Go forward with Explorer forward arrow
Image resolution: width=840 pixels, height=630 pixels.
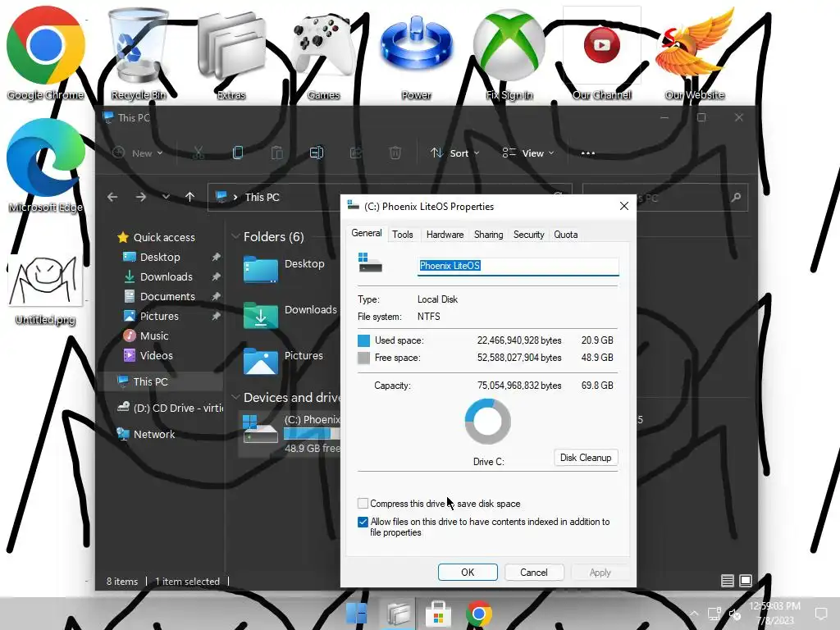(141, 197)
